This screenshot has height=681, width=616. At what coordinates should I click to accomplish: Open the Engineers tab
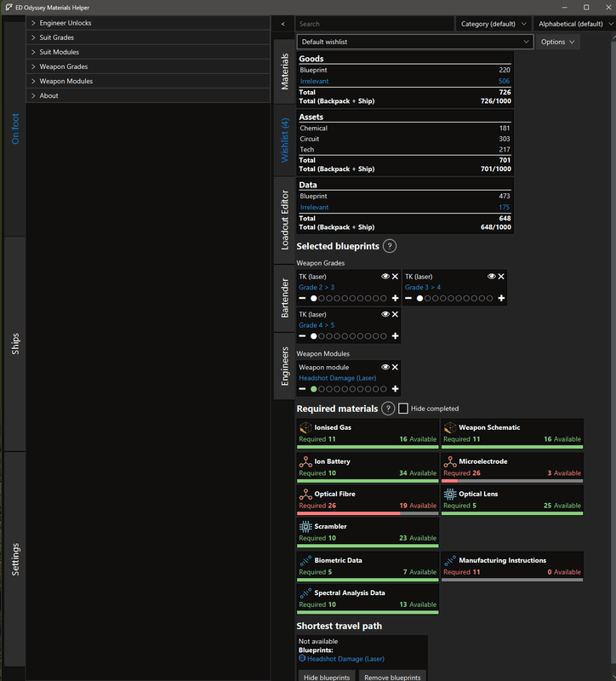click(284, 366)
